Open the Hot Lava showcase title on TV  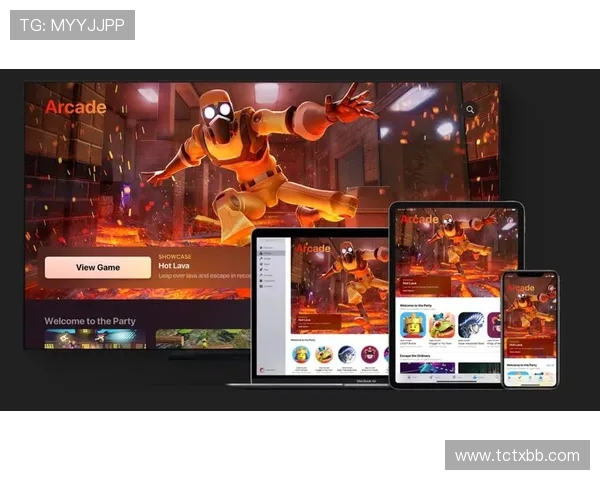point(174,266)
